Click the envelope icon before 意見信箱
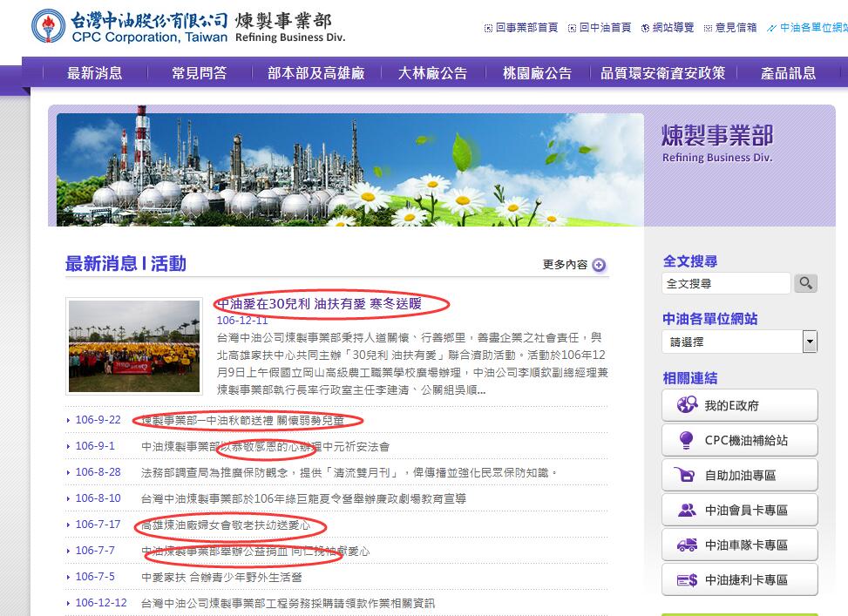848x616 pixels. [x=708, y=28]
